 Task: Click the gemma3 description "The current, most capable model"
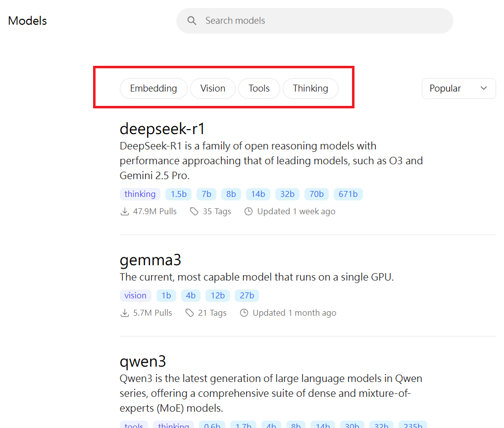coord(257,277)
